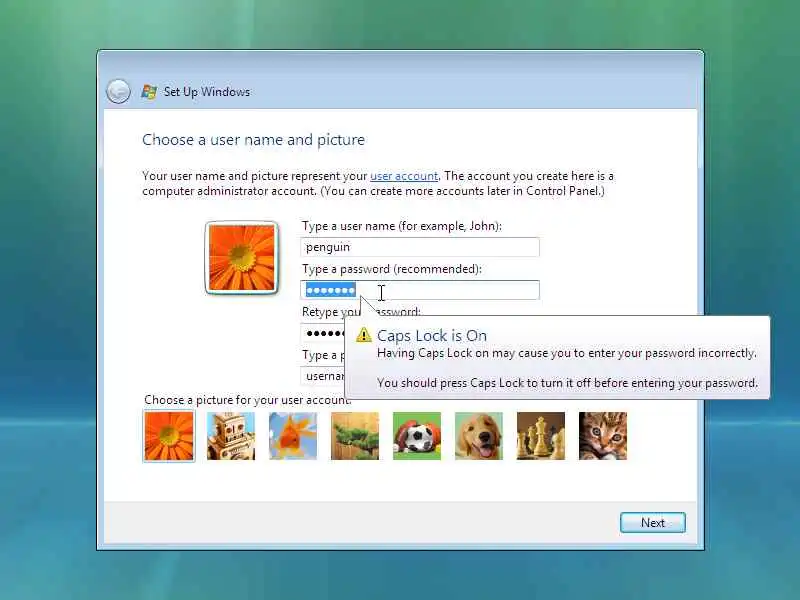Click the highlighted password field
This screenshot has width=800, height=600.
point(420,290)
